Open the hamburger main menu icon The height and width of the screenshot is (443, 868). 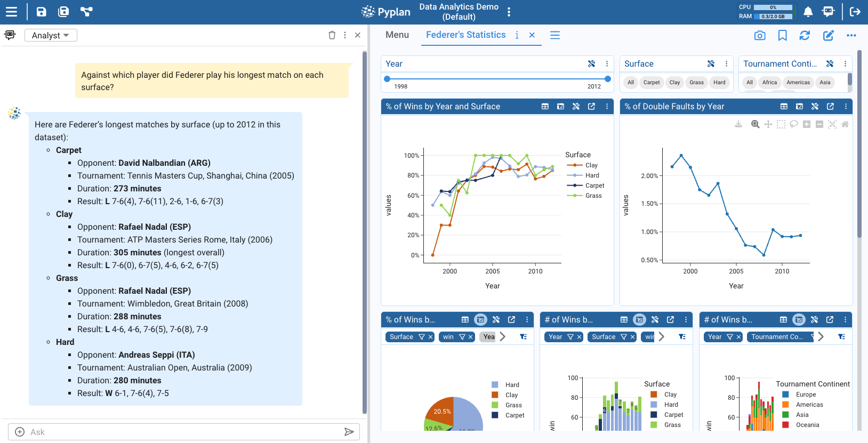coord(11,12)
